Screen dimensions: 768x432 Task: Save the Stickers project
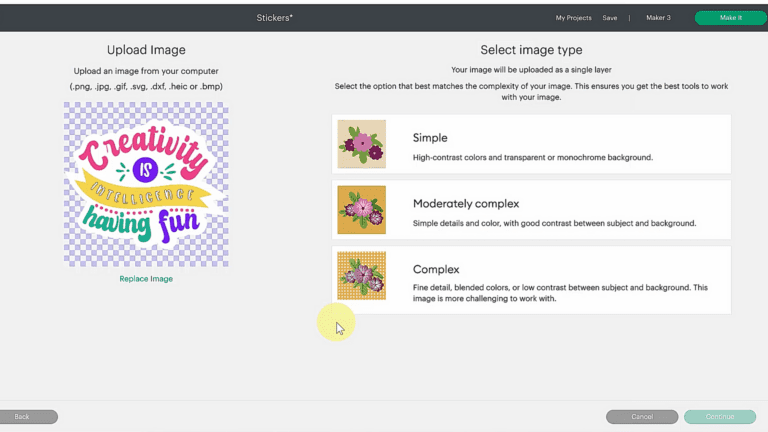(609, 18)
